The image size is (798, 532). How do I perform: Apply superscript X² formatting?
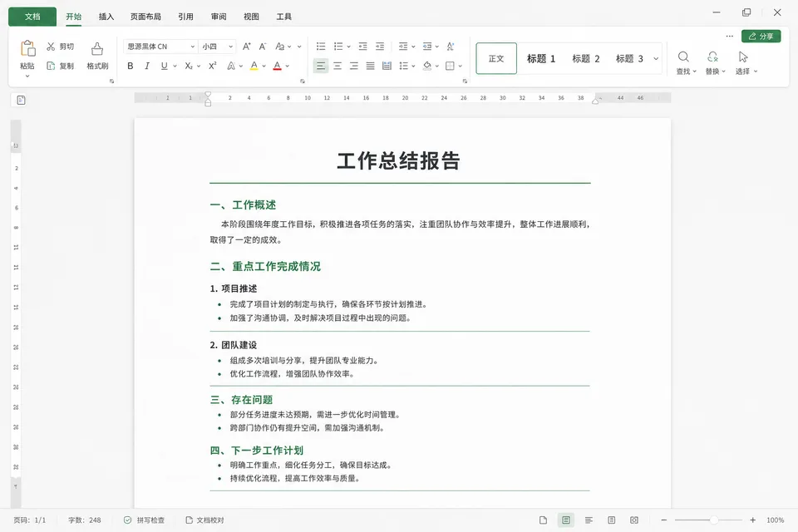click(213, 66)
